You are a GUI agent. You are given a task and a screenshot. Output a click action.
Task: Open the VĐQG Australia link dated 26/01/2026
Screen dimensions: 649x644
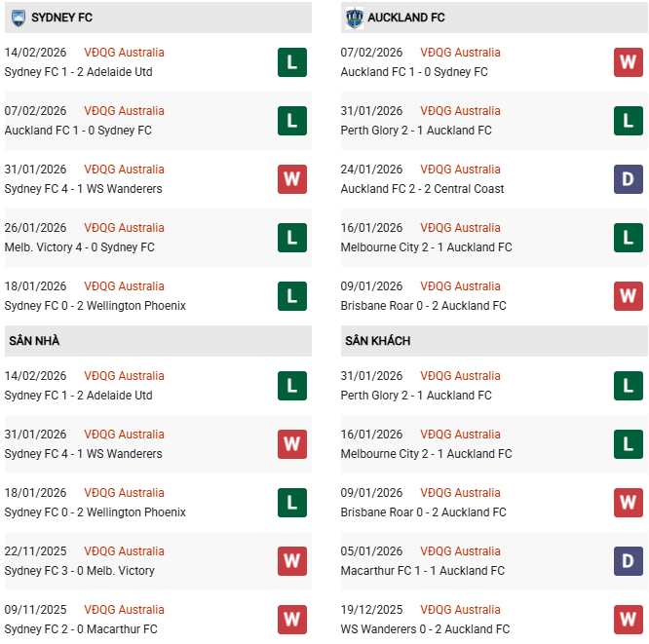click(124, 228)
